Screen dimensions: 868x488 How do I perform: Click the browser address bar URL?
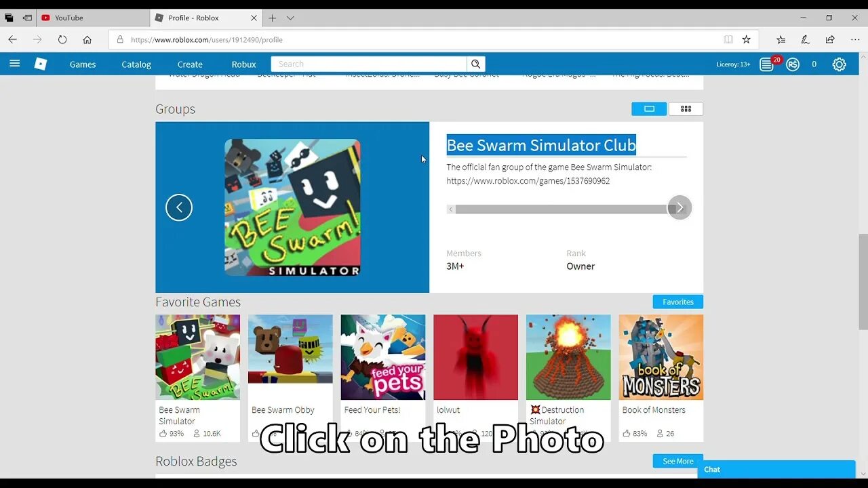207,39
